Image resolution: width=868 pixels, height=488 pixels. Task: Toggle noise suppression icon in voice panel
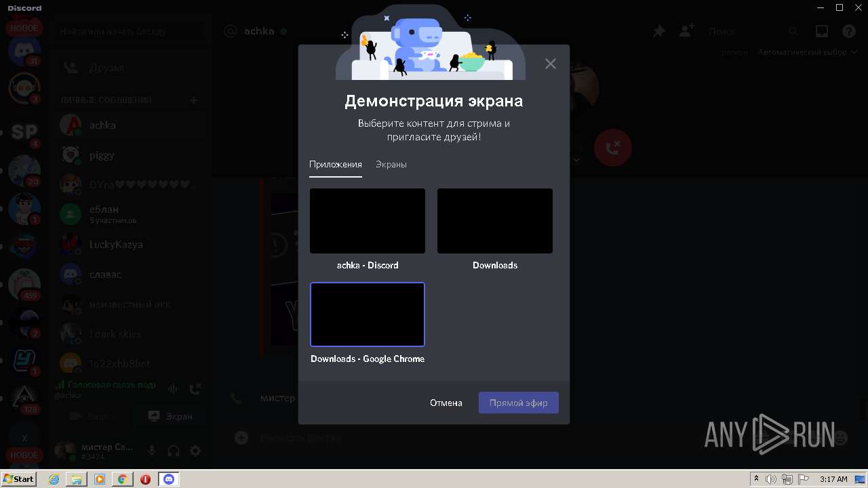(174, 388)
